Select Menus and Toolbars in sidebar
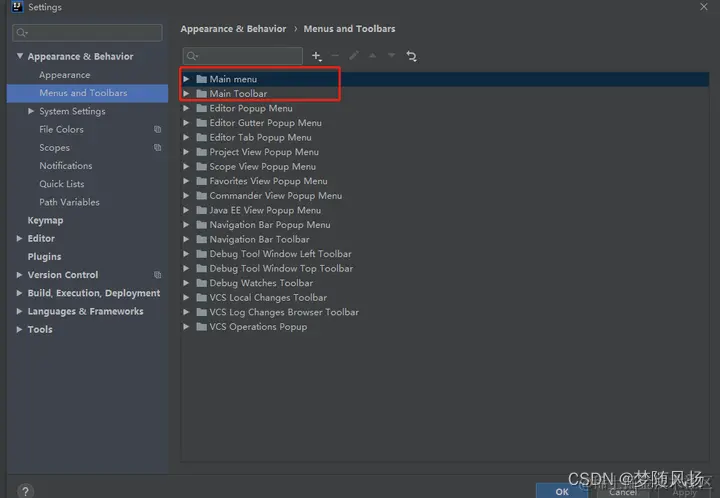This screenshot has width=720, height=498. [87, 93]
